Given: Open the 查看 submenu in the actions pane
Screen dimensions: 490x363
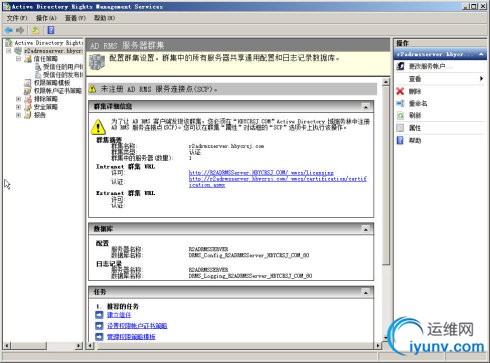Looking at the screenshot, I should tap(440, 79).
